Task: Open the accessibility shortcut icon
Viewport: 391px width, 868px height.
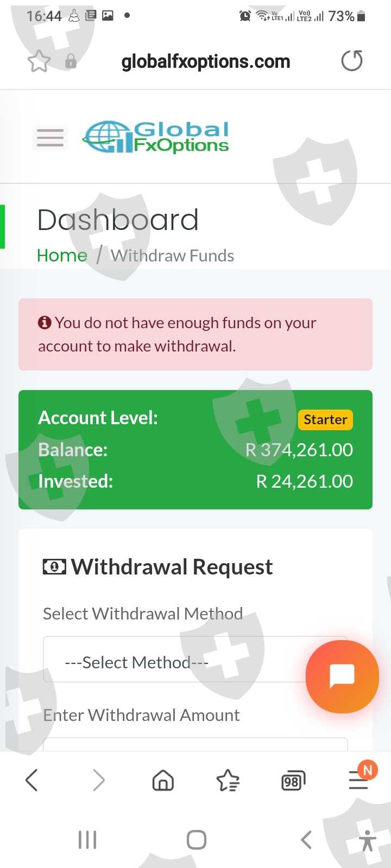Action: [368, 840]
